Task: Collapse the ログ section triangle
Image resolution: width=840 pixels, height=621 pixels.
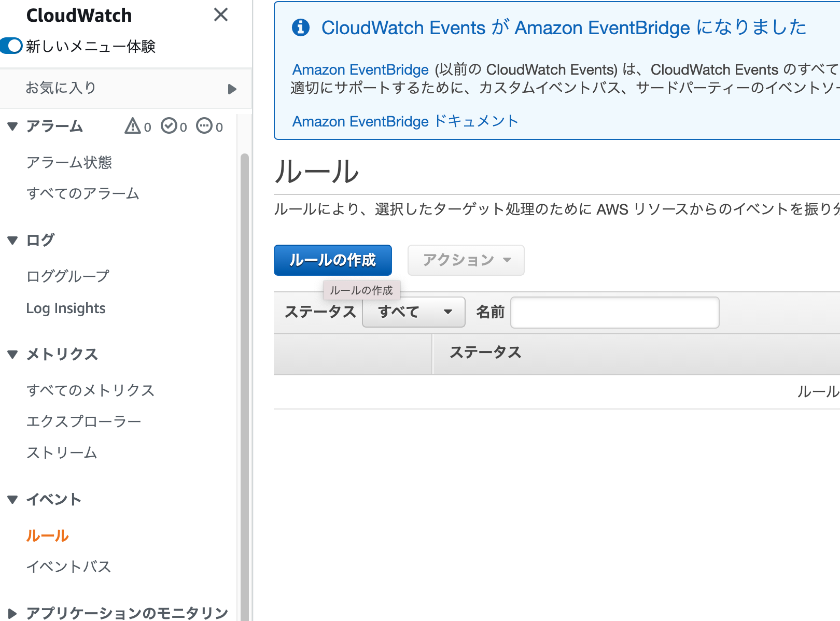Action: [x=13, y=240]
